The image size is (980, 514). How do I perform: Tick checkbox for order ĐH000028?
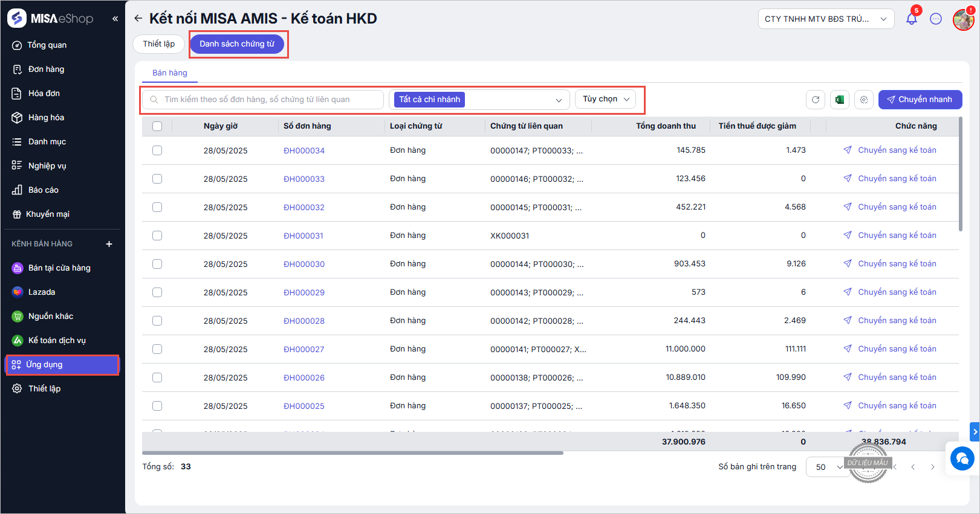(x=157, y=321)
